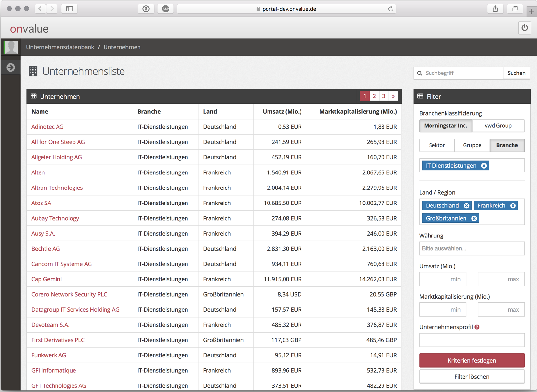Image resolution: width=537 pixels, height=392 pixels.
Task: Open the Safari share icon
Action: point(495,9)
